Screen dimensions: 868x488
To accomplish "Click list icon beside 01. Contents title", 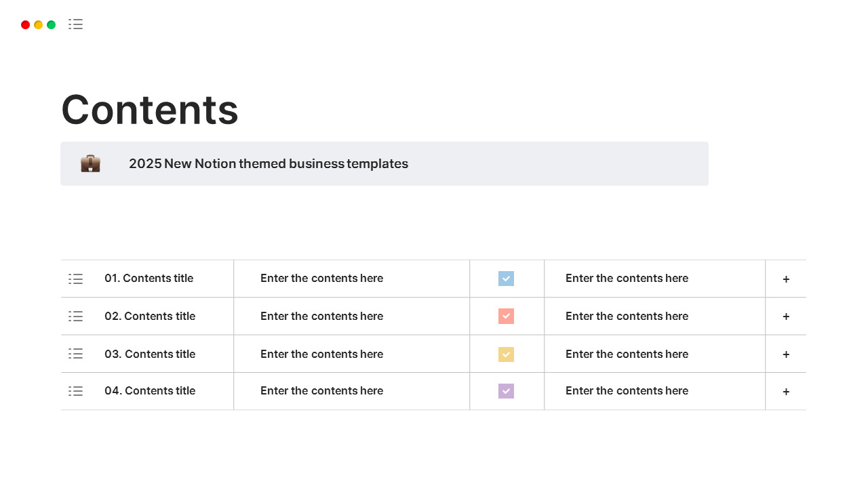I will 75,279.
